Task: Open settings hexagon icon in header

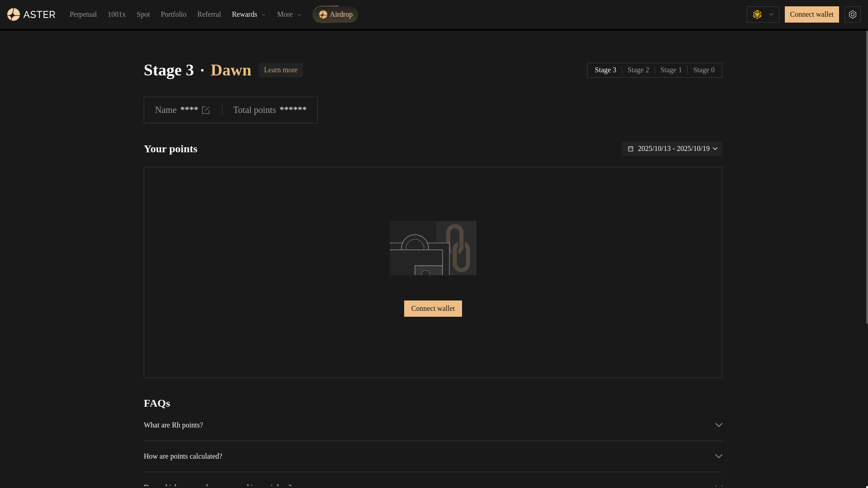Action: point(852,14)
